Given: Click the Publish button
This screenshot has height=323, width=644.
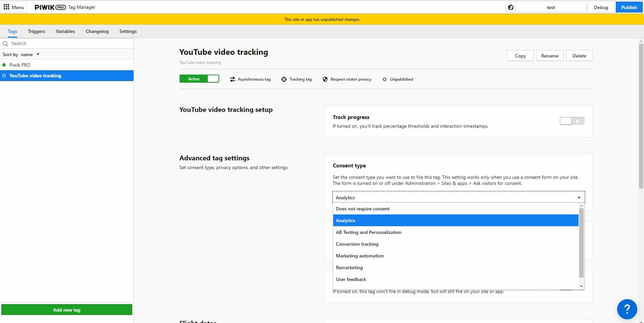Looking at the screenshot, I should point(629,7).
